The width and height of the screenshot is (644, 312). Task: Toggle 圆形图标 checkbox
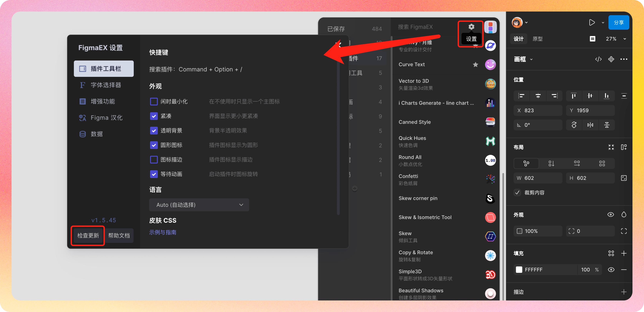click(154, 145)
